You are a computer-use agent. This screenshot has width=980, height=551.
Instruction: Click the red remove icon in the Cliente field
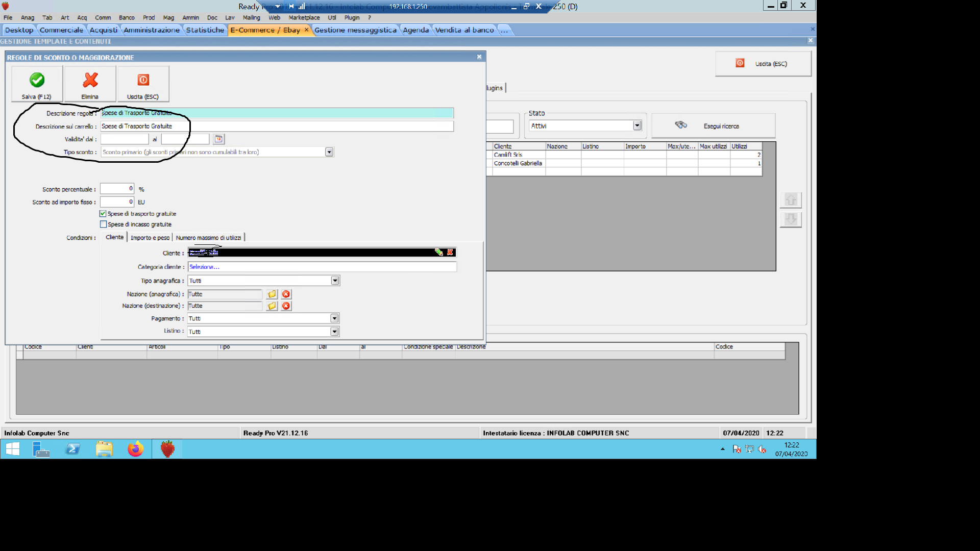[x=450, y=252]
